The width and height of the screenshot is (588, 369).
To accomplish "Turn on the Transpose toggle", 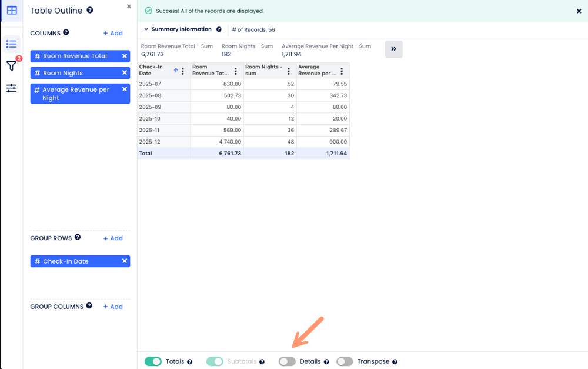I will tap(345, 361).
